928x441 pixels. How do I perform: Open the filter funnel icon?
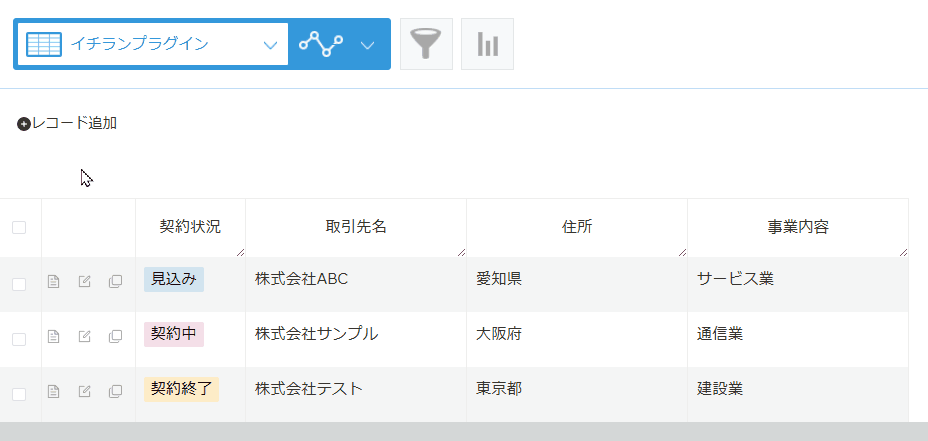point(426,44)
